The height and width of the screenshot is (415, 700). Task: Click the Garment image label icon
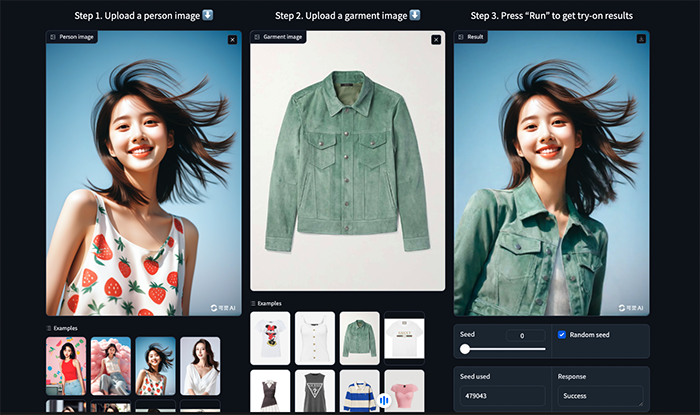pos(257,37)
